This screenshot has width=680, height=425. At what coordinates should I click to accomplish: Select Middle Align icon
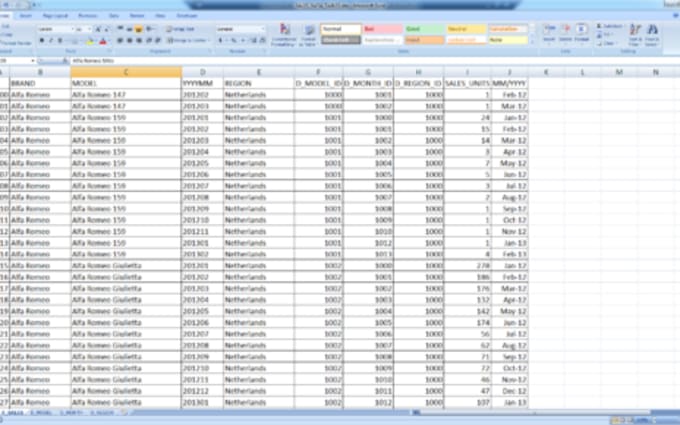coord(129,29)
